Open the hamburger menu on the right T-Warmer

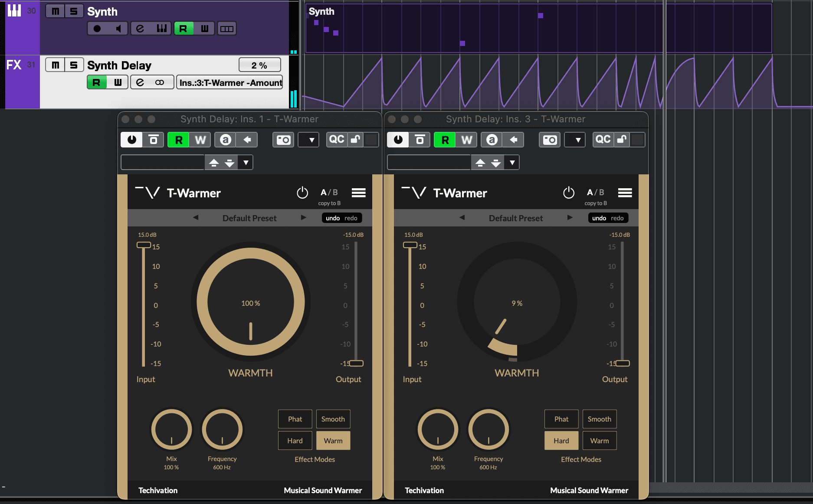pyautogui.click(x=625, y=192)
